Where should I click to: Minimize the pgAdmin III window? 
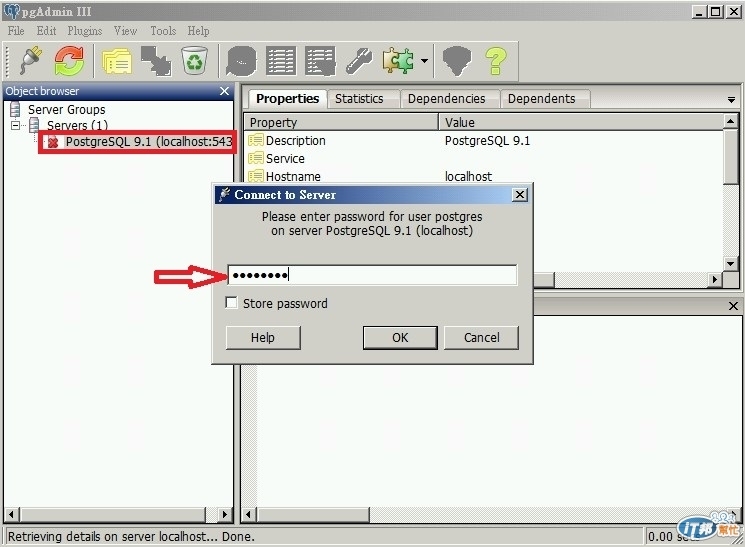(x=698, y=11)
